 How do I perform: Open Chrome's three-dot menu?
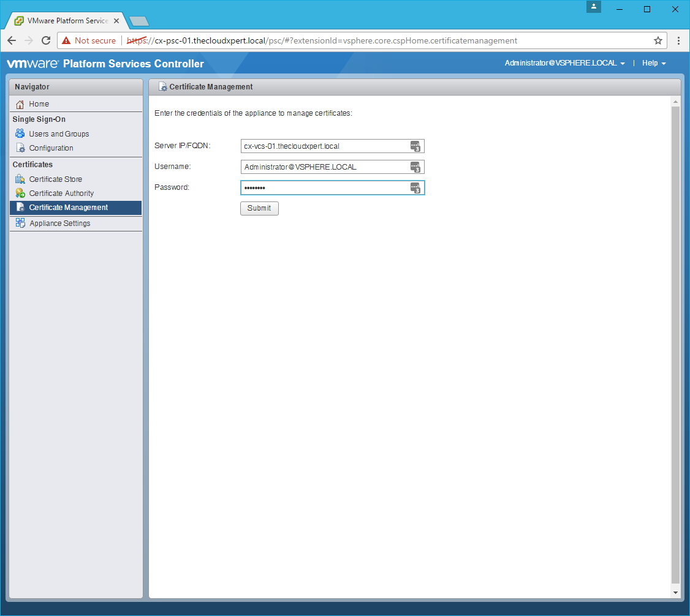coord(678,40)
